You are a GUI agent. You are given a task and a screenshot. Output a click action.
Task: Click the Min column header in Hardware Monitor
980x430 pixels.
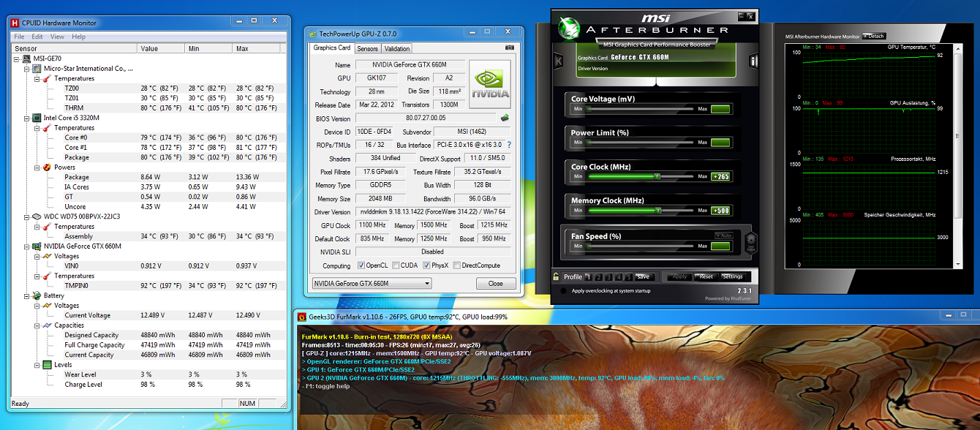click(x=209, y=48)
